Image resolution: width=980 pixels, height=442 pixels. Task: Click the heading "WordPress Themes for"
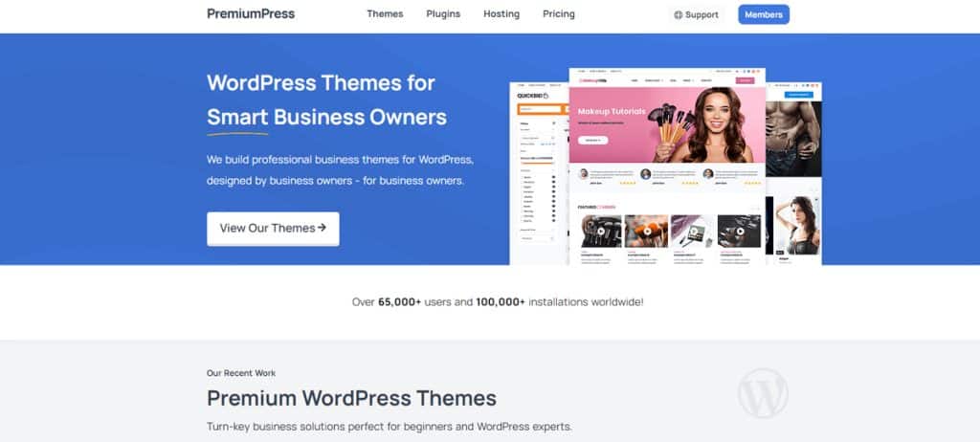coord(321,82)
